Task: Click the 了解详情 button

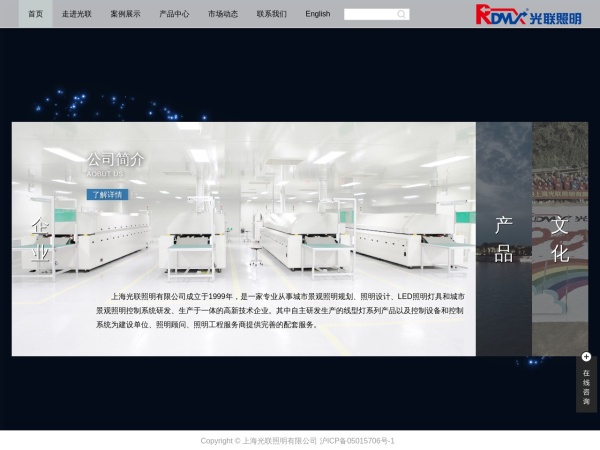Action: (x=107, y=195)
